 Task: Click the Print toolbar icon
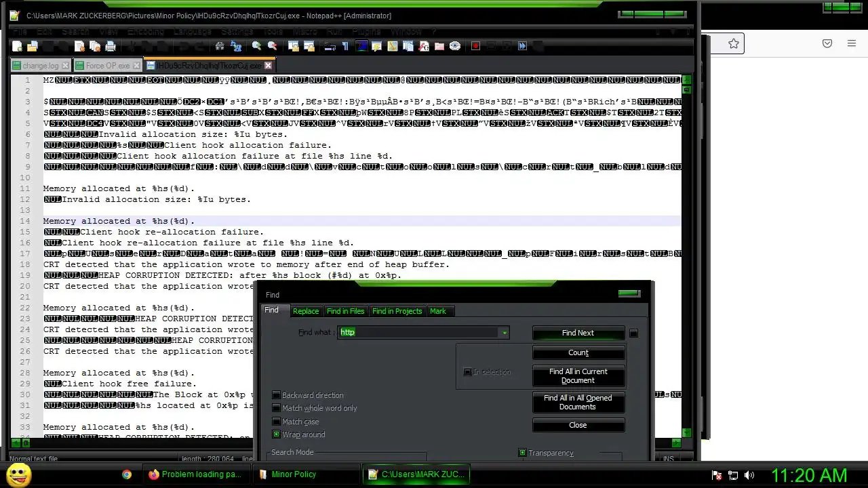111,46
